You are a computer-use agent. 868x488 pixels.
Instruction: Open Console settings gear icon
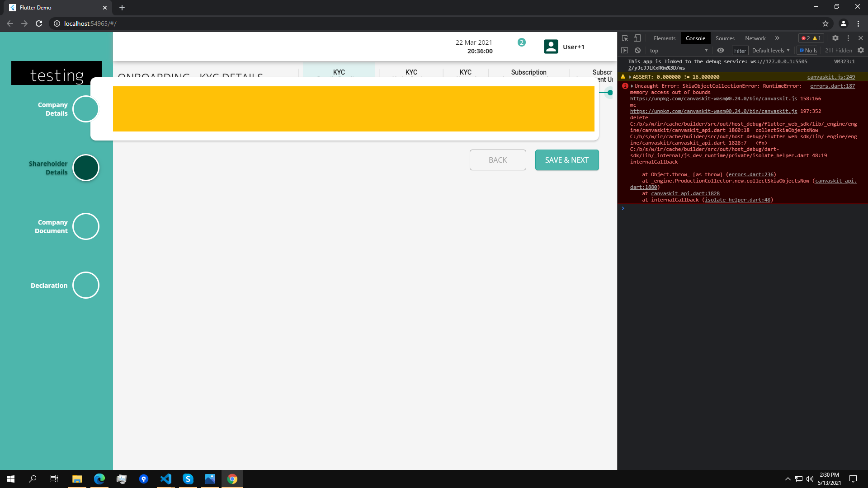(x=861, y=50)
